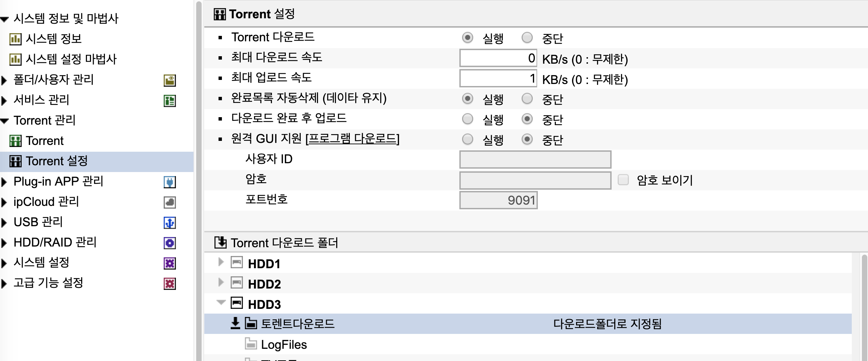This screenshot has height=361, width=868.
Task: Collapse the HDD3 tree node
Action: coord(221,302)
